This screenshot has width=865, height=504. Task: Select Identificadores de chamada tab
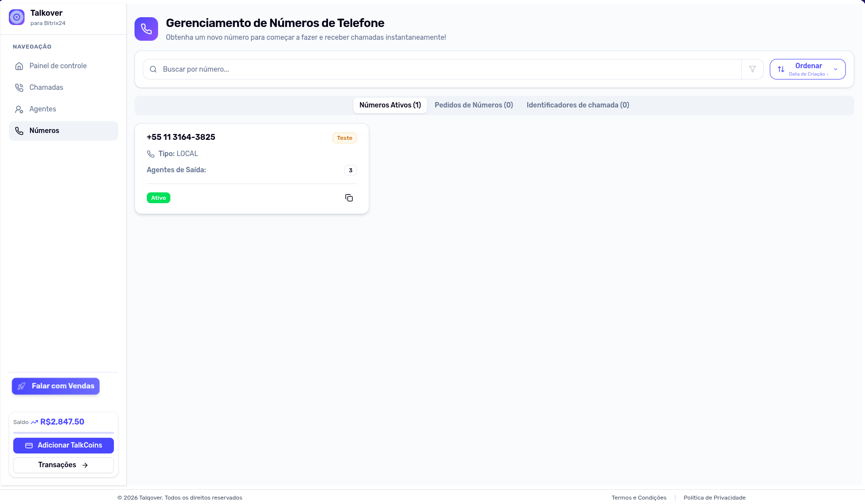578,105
